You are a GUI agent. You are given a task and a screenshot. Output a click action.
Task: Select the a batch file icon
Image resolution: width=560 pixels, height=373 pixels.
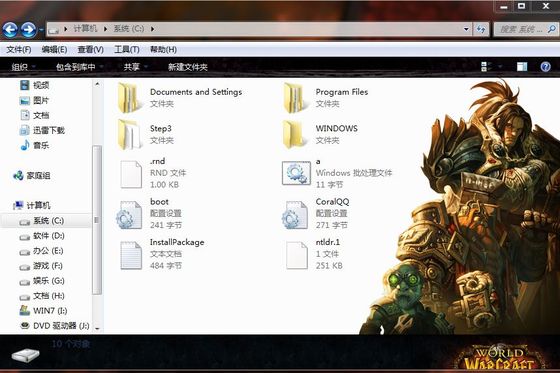[x=296, y=173]
